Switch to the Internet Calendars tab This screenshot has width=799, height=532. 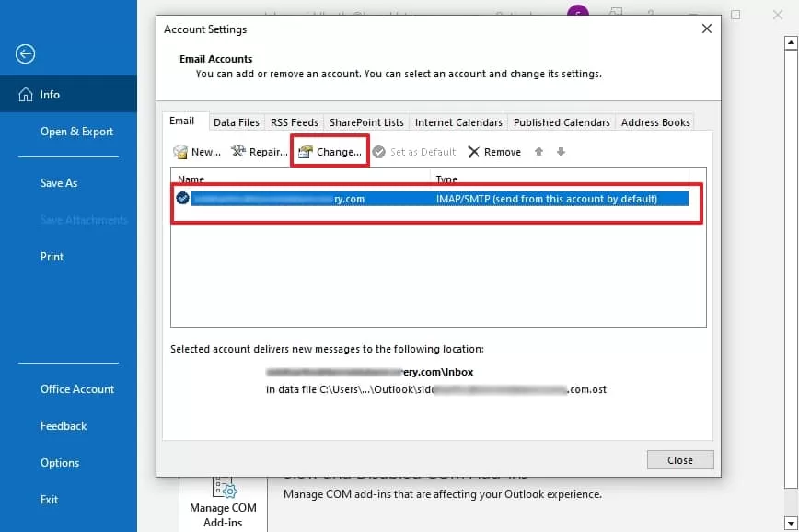pyautogui.click(x=458, y=122)
